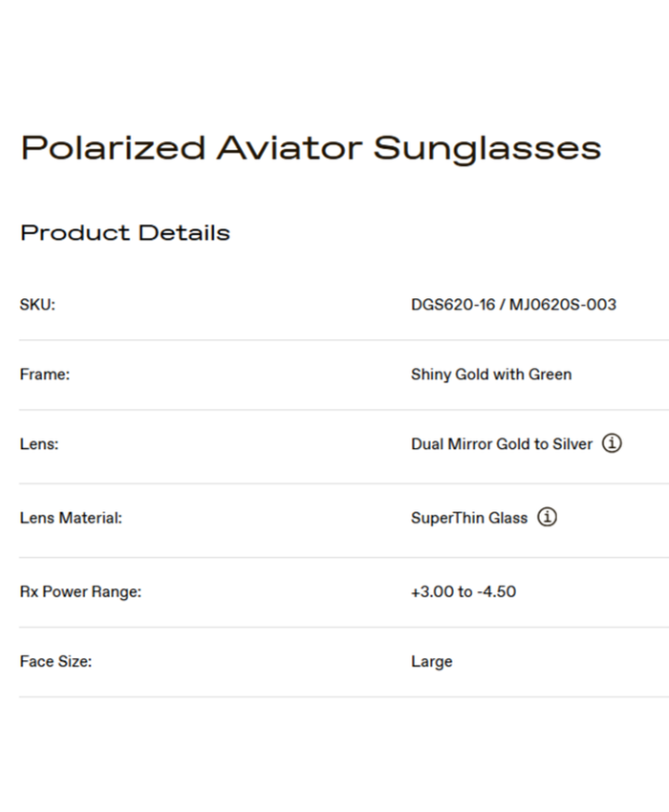Click the SKU: row label

coord(37,305)
